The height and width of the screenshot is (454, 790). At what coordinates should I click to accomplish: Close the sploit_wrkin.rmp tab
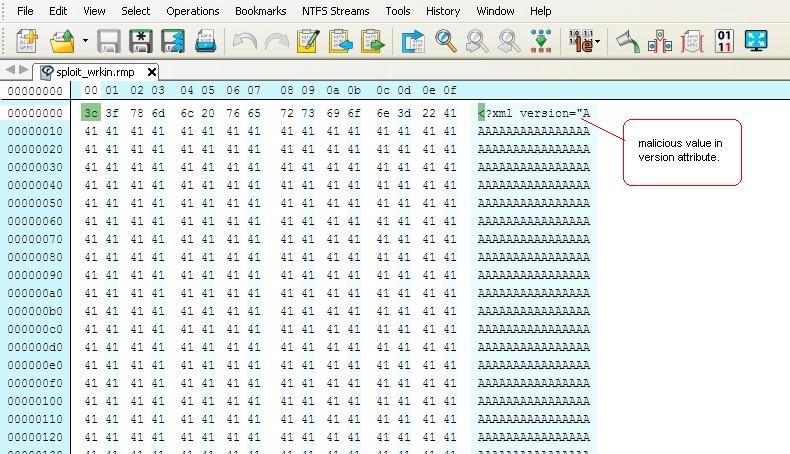(x=152, y=72)
